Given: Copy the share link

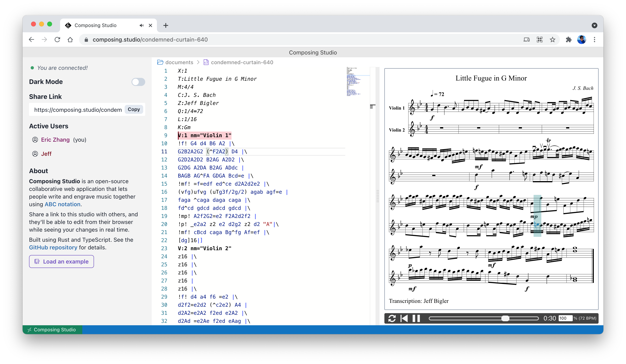Looking at the screenshot, I should tap(134, 109).
